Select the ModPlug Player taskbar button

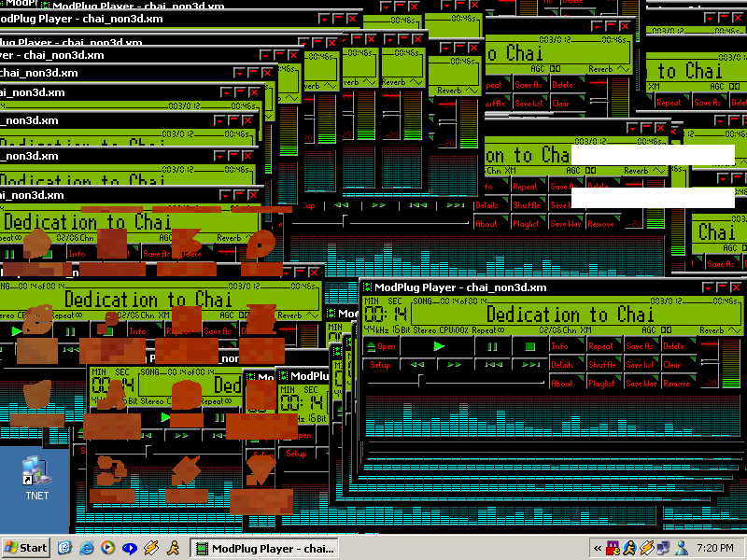pos(264,548)
